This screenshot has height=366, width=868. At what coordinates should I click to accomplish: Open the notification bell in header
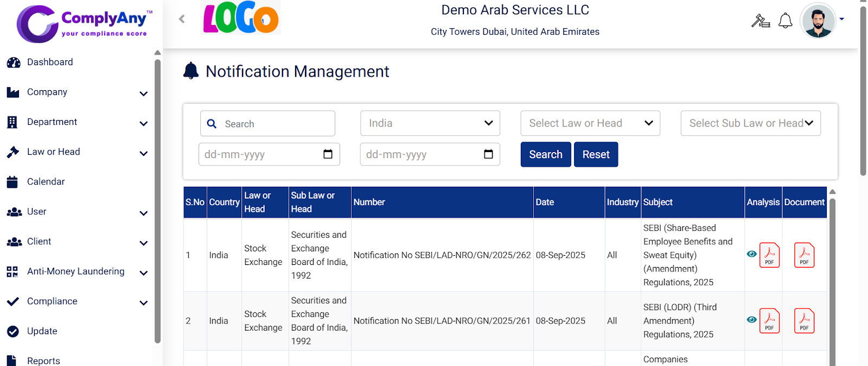(785, 21)
